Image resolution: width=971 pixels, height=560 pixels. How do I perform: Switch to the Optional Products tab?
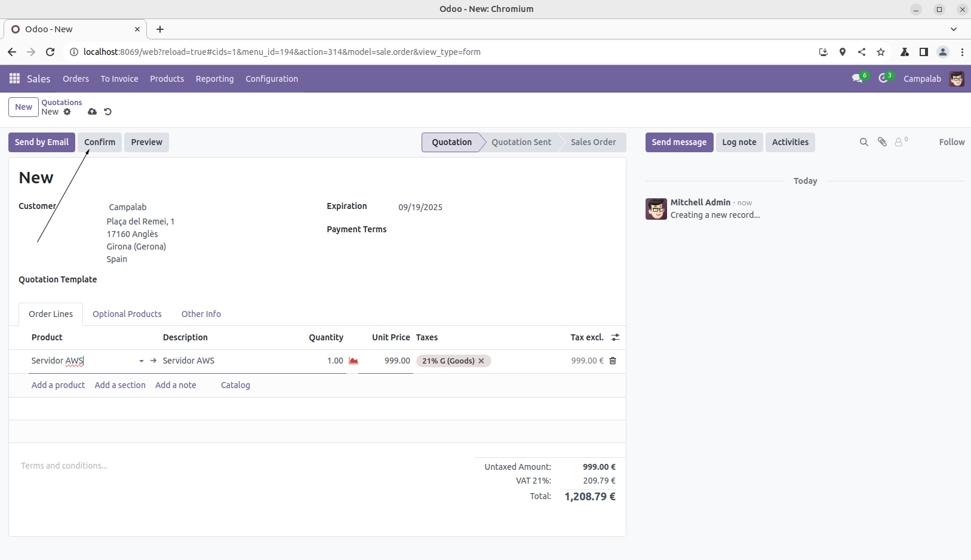click(x=127, y=314)
